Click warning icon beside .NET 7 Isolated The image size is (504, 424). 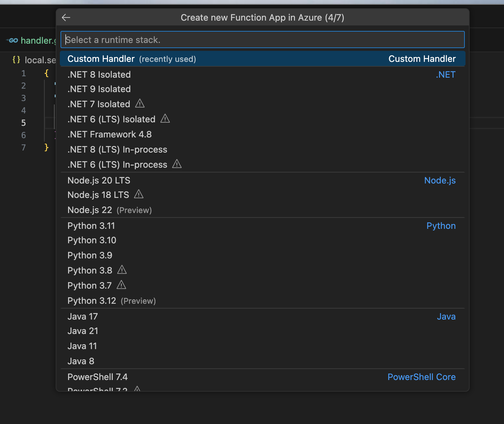tap(140, 103)
